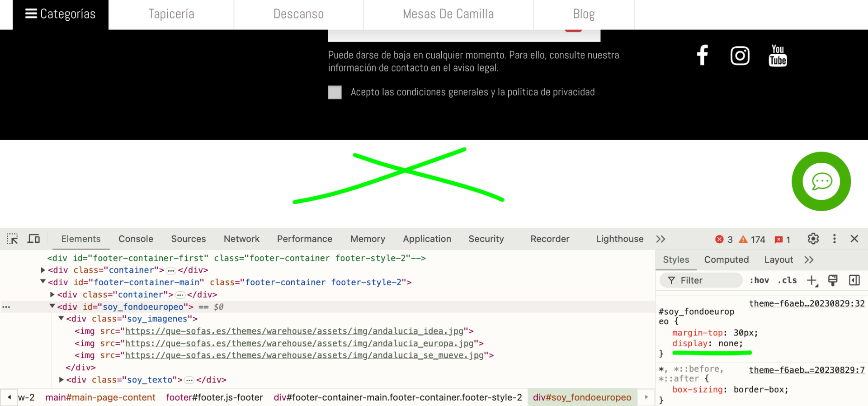Open the Recorder tab
This screenshot has width=868, height=406.
click(x=550, y=239)
